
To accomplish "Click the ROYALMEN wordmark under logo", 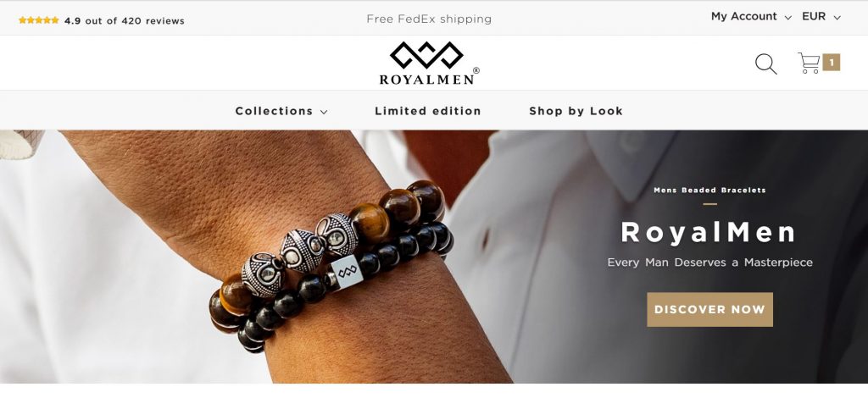I will [427, 80].
